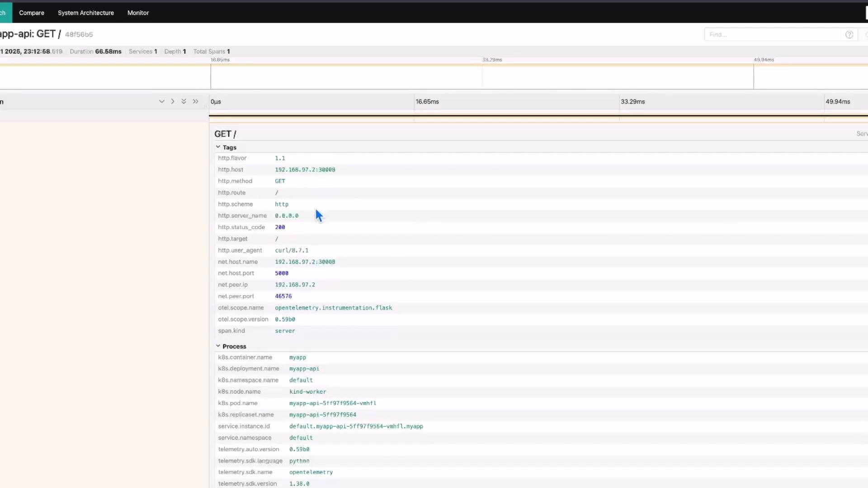Image resolution: width=868 pixels, height=488 pixels.
Task: Collapse the Tags section
Action: click(226, 147)
